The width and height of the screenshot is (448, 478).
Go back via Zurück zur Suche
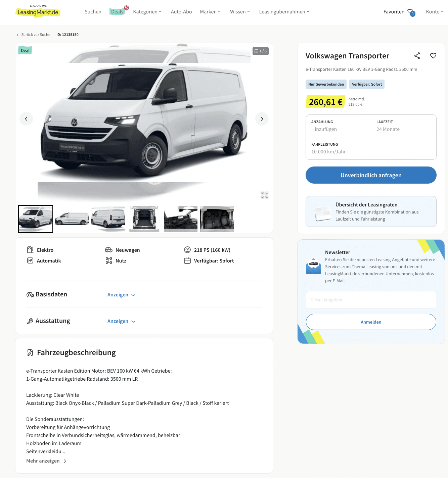click(x=34, y=35)
